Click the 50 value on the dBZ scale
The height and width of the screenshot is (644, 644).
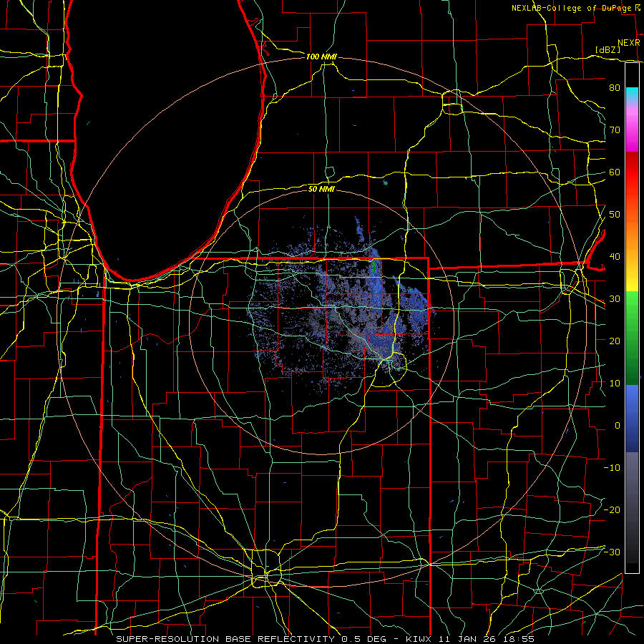click(615, 215)
